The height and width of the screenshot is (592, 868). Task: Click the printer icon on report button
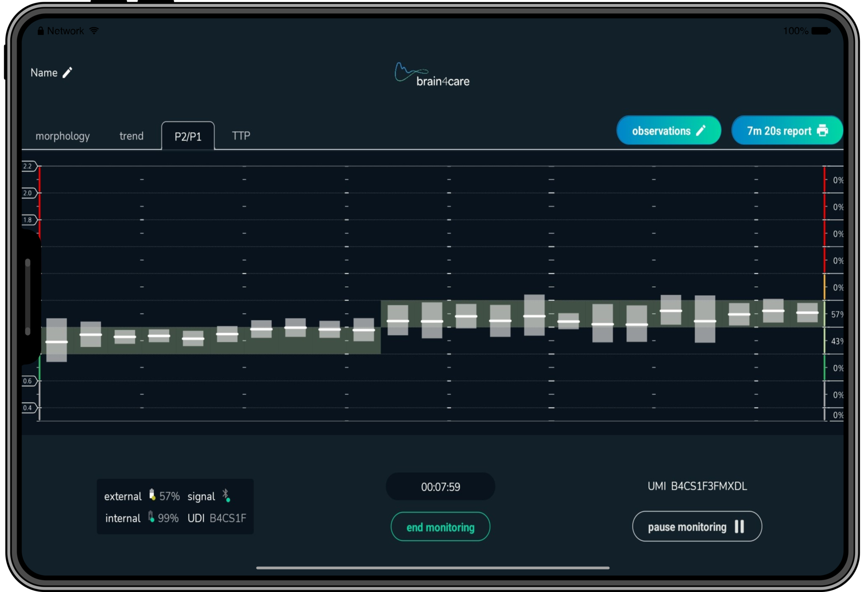coord(822,130)
